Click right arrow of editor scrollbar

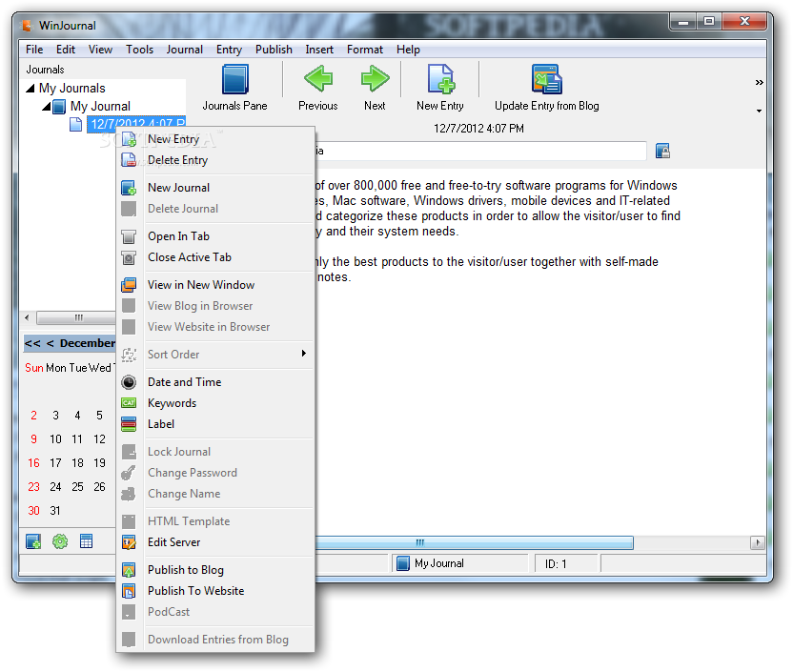(x=757, y=542)
